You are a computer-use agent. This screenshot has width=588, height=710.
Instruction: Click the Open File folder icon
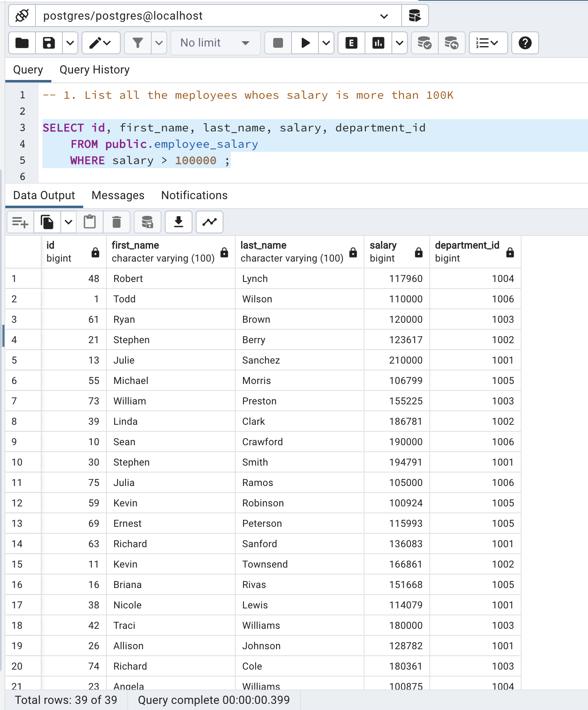22,43
